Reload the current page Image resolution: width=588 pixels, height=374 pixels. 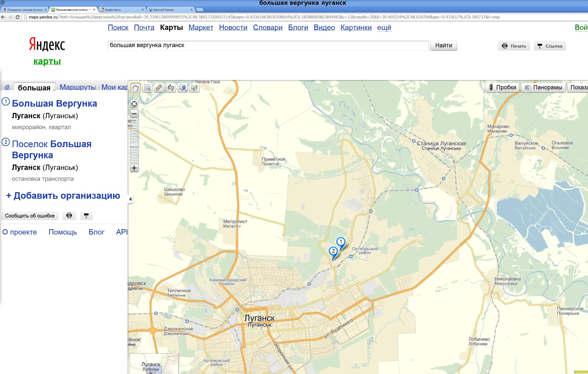coord(17,17)
